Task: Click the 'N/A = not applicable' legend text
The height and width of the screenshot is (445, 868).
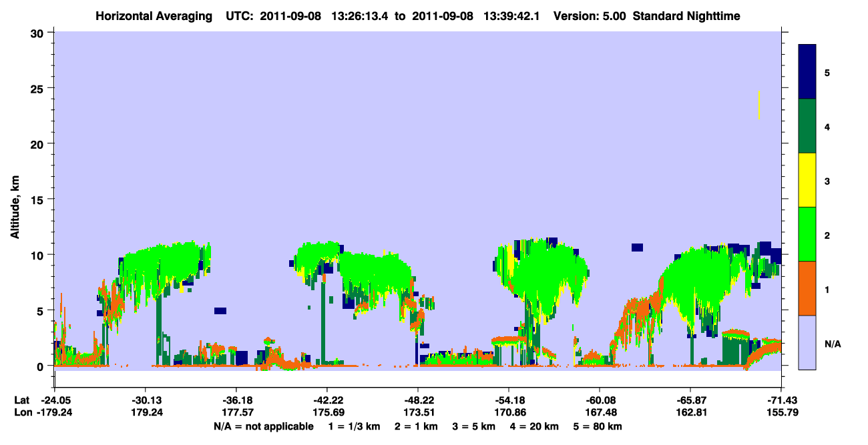Action: (x=263, y=426)
